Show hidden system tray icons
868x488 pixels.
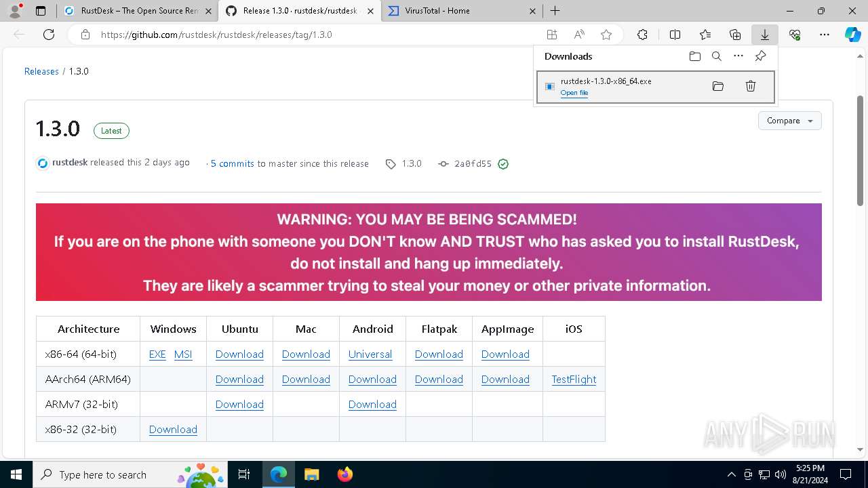[731, 474]
